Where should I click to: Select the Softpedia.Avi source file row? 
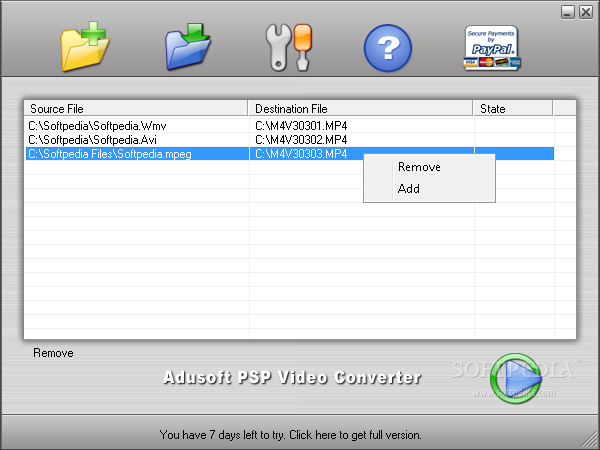coord(92,140)
